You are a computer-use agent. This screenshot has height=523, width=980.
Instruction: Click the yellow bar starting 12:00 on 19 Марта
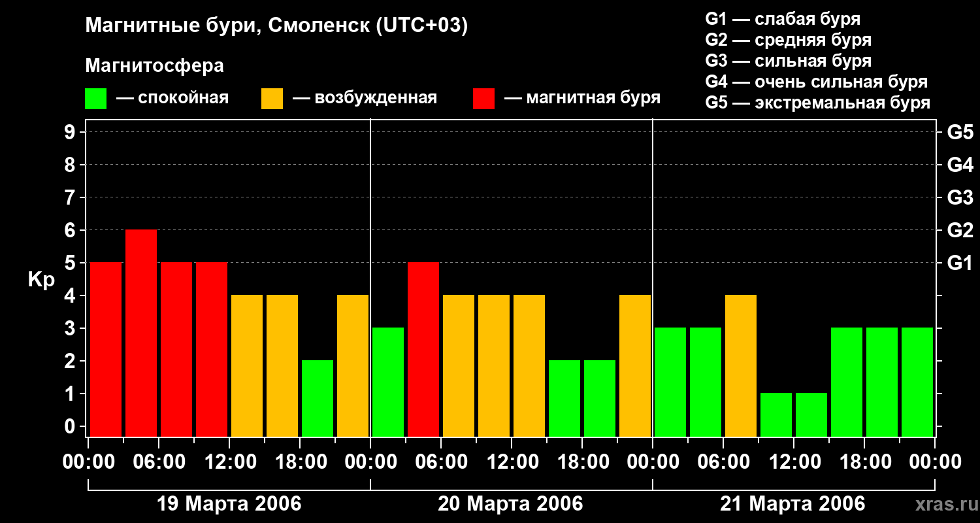tap(247, 365)
